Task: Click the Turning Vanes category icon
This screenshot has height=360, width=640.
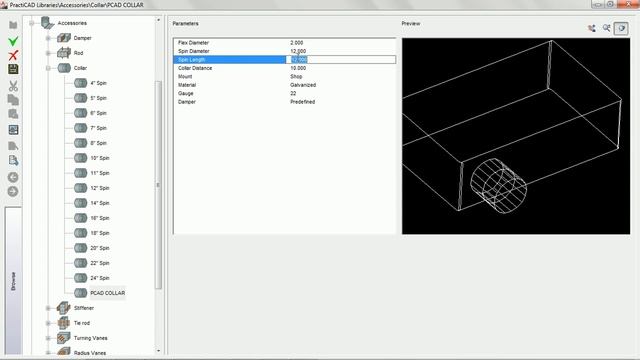Action: [x=64, y=338]
